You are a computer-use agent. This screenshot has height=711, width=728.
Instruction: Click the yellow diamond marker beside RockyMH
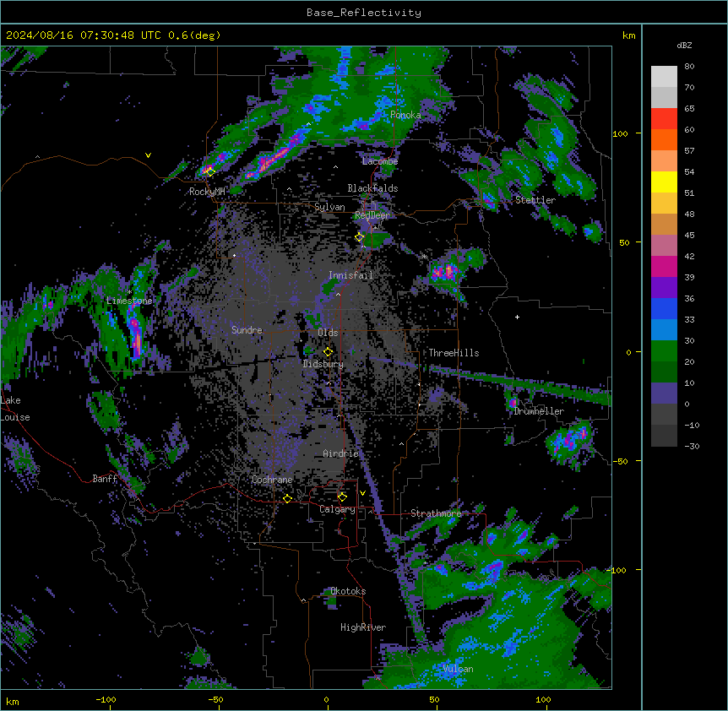pos(210,172)
